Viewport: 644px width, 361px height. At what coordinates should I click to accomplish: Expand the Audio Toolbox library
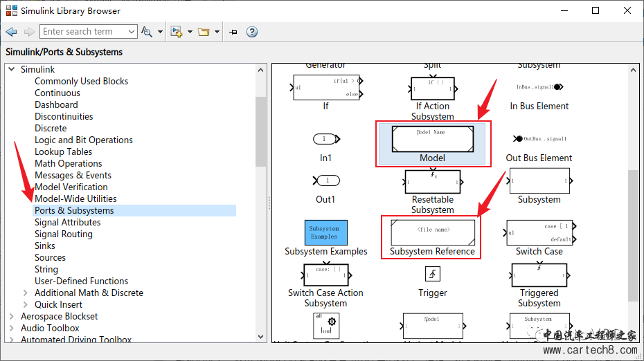tap(12, 328)
